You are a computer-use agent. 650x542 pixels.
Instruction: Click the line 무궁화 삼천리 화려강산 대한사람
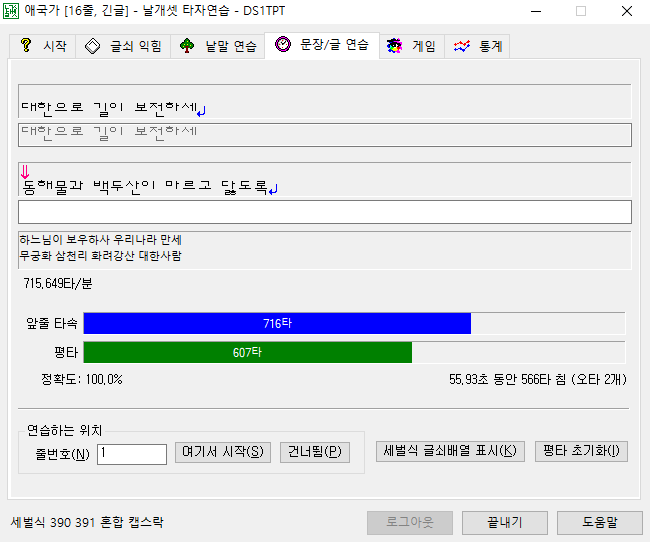click(x=100, y=255)
